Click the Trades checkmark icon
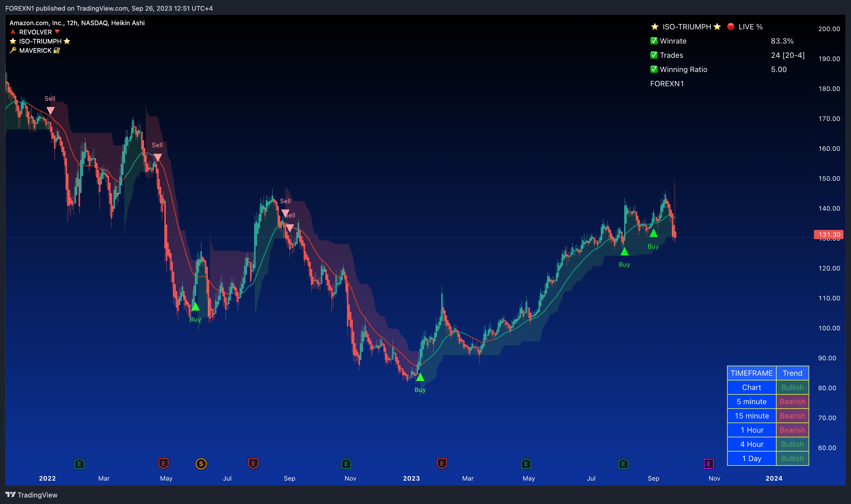Screen dimensions: 851x504 pyautogui.click(x=654, y=55)
